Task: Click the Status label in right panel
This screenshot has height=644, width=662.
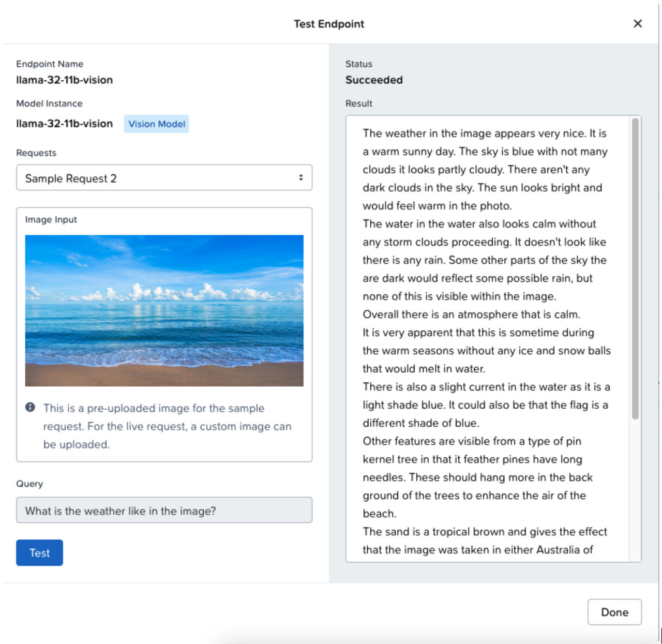Action: coord(358,64)
